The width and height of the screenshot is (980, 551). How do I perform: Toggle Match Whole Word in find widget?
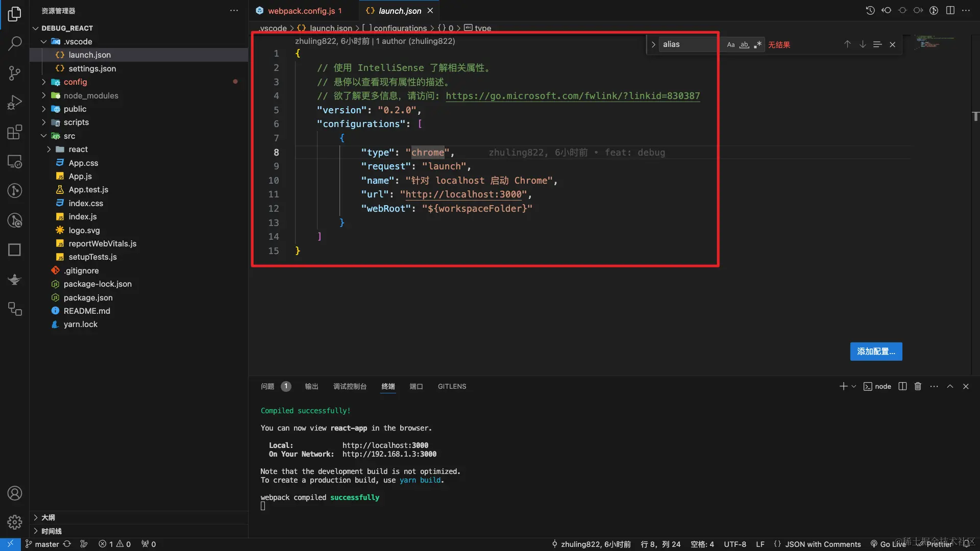pos(744,45)
